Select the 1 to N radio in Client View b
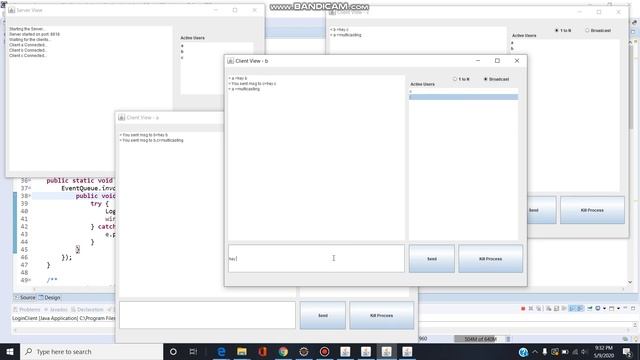This screenshot has height=360, width=640. pyautogui.click(x=461, y=79)
